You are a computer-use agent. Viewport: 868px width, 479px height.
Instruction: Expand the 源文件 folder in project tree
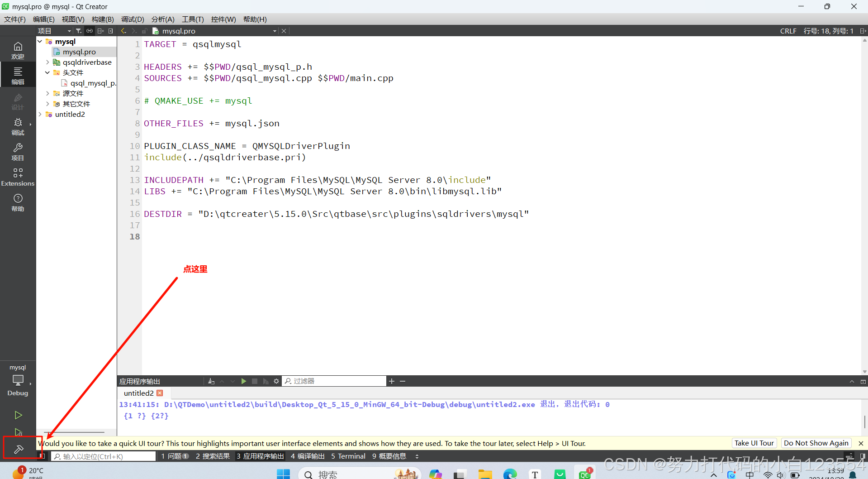pyautogui.click(x=47, y=93)
